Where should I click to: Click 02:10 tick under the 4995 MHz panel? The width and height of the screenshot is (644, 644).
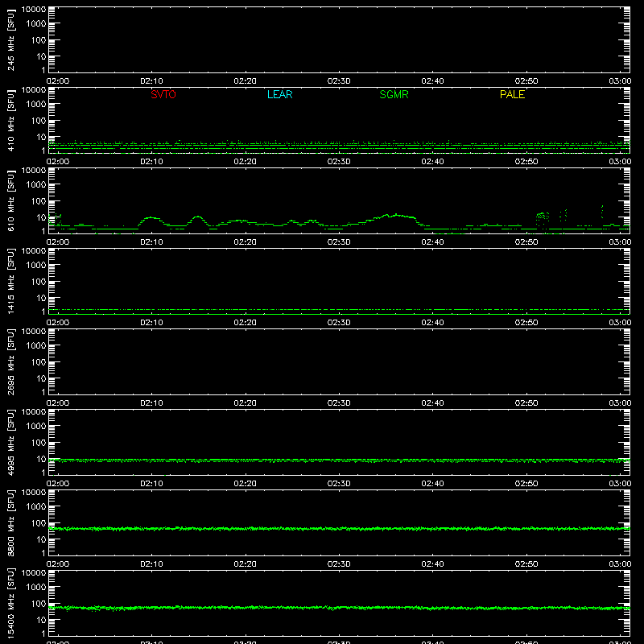[x=151, y=484]
